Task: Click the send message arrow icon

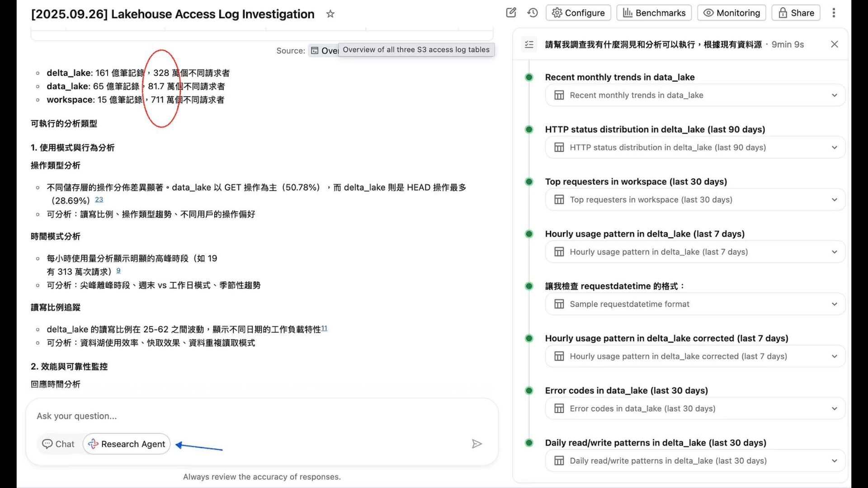Action: pos(476,444)
